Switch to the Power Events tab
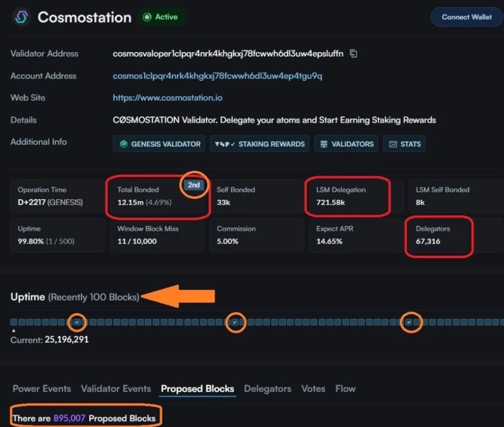This screenshot has height=427, width=504. pyautogui.click(x=42, y=389)
